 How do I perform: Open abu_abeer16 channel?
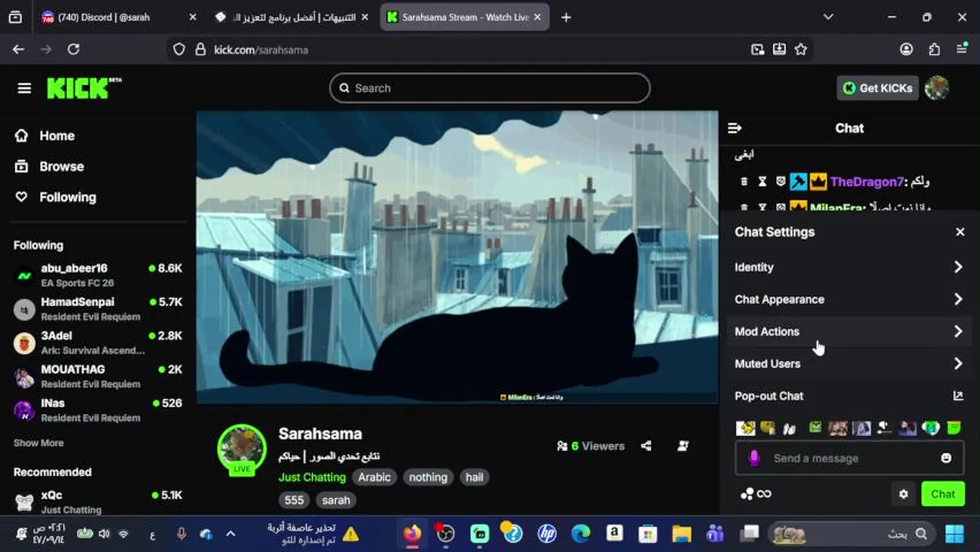pyautogui.click(x=98, y=275)
